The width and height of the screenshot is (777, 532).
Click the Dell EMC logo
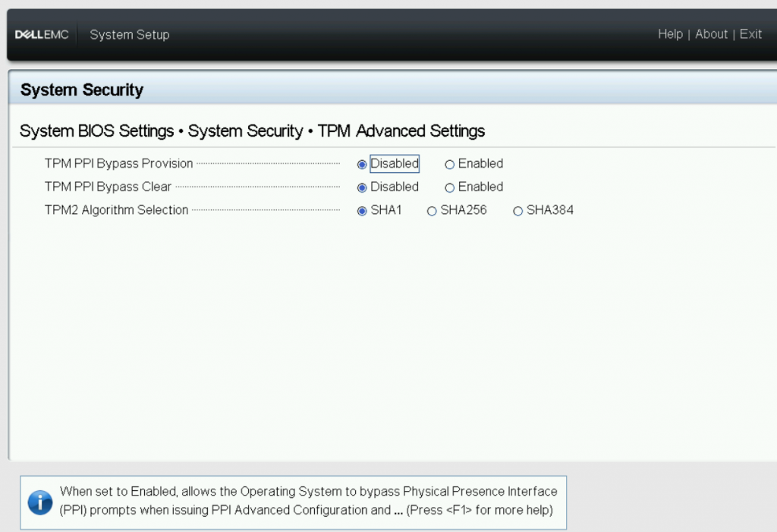[42, 35]
